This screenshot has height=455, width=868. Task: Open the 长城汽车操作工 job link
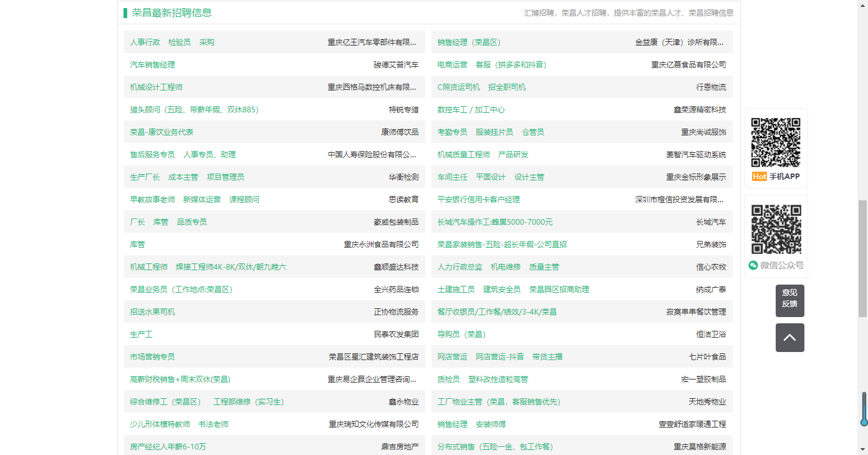tap(495, 222)
